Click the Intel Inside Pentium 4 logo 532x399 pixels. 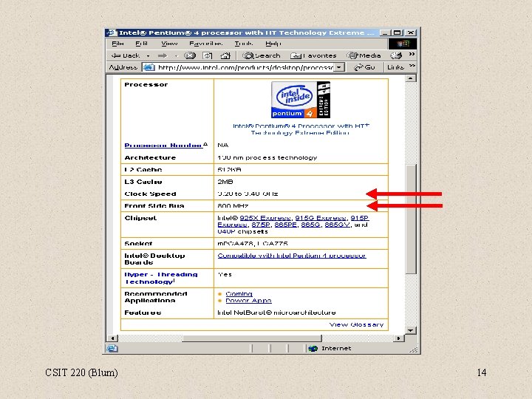click(x=300, y=100)
